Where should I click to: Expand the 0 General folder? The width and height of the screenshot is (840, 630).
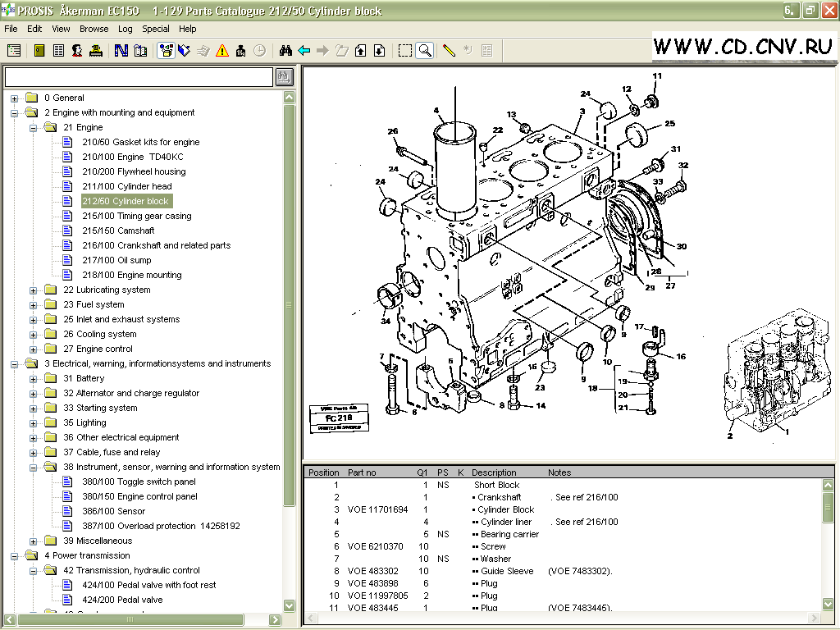(x=15, y=98)
